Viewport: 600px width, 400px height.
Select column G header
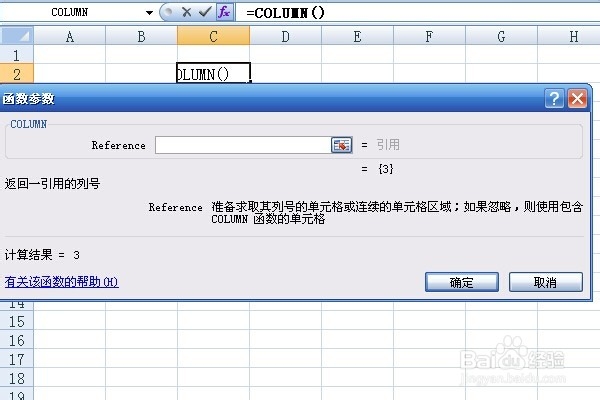tap(501, 36)
